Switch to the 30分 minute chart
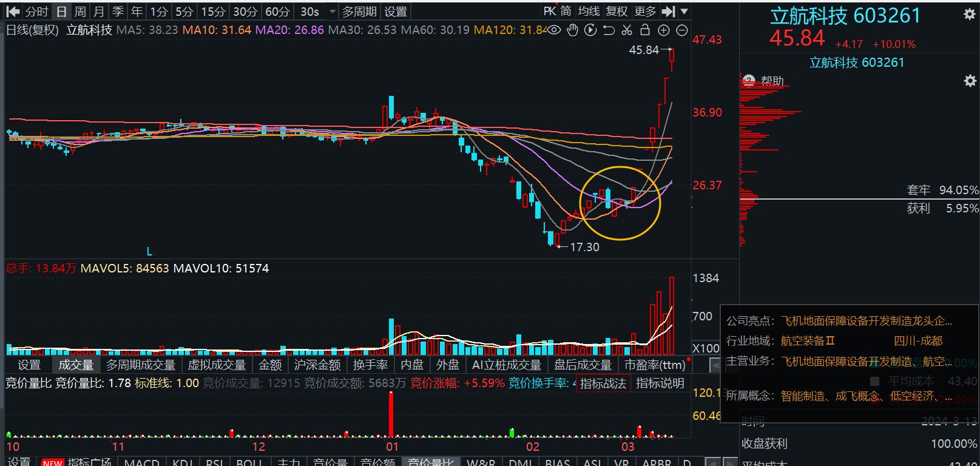The width and height of the screenshot is (980, 466). [245, 12]
